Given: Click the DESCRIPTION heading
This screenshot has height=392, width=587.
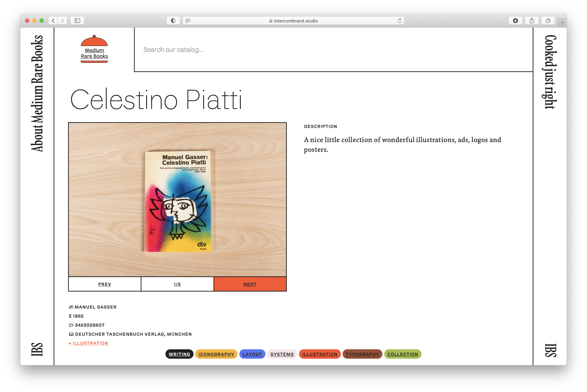Looking at the screenshot, I should (x=321, y=126).
